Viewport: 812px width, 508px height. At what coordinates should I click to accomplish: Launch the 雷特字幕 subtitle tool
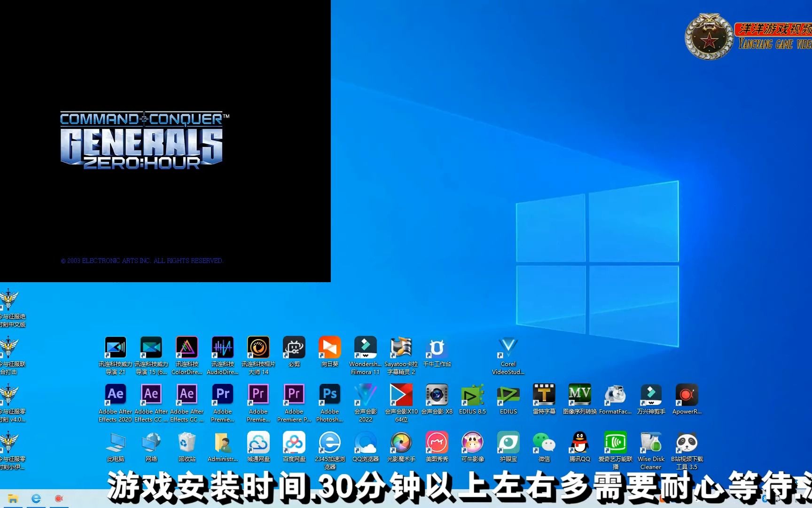544,399
